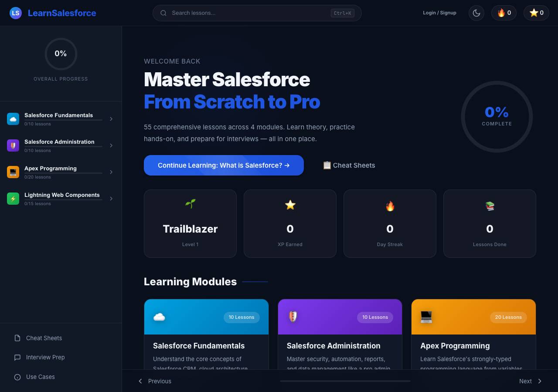The height and width of the screenshot is (392, 558).
Task: Select Salesforce Fundamentals cloud icon in sidebar
Action: (x=13, y=119)
